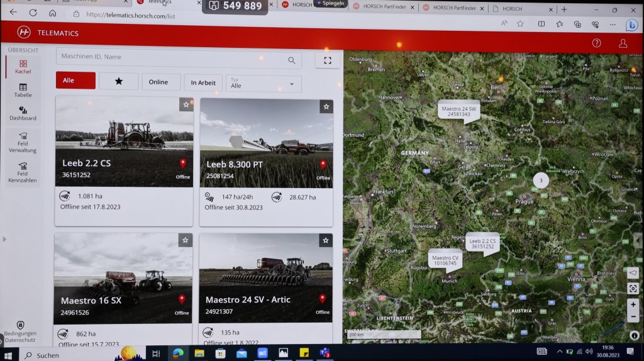This screenshot has width=644, height=361.
Task: Filter machines by favorites star
Action: click(119, 81)
